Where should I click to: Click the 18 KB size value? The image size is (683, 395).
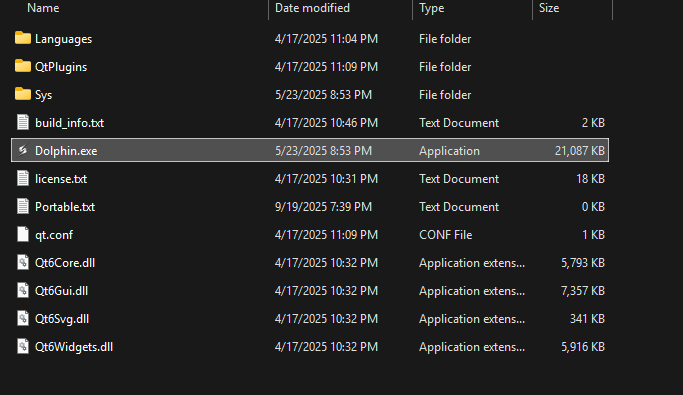(591, 179)
